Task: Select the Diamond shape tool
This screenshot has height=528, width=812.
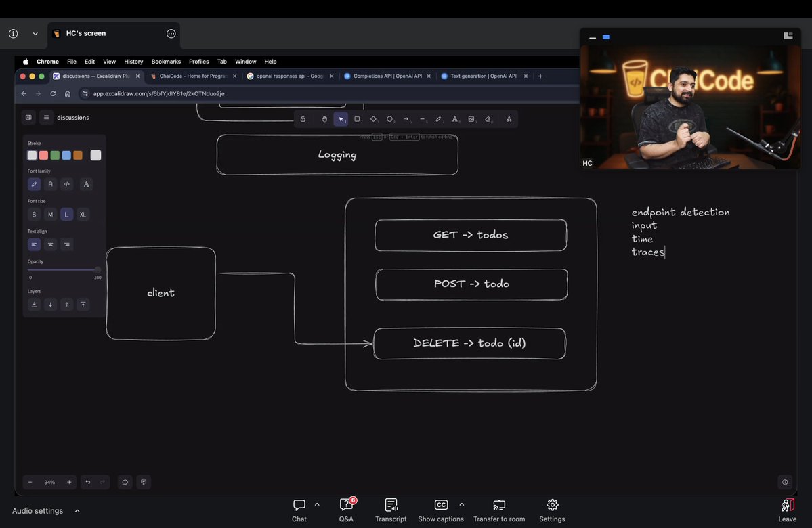Action: (x=373, y=119)
